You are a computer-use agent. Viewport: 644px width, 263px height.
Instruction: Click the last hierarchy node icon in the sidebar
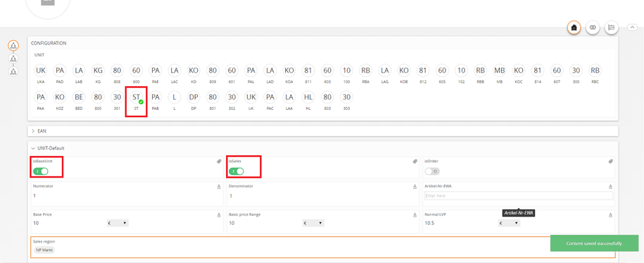click(x=13, y=72)
